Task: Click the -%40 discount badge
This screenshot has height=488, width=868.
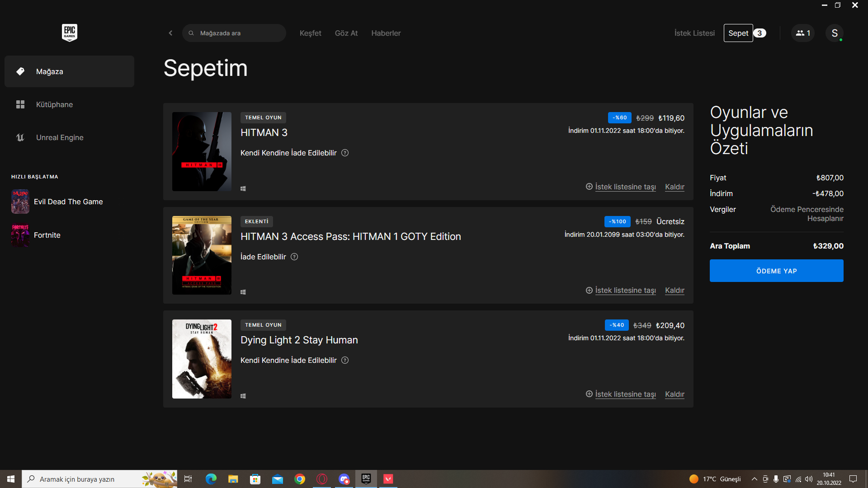Action: [617, 325]
